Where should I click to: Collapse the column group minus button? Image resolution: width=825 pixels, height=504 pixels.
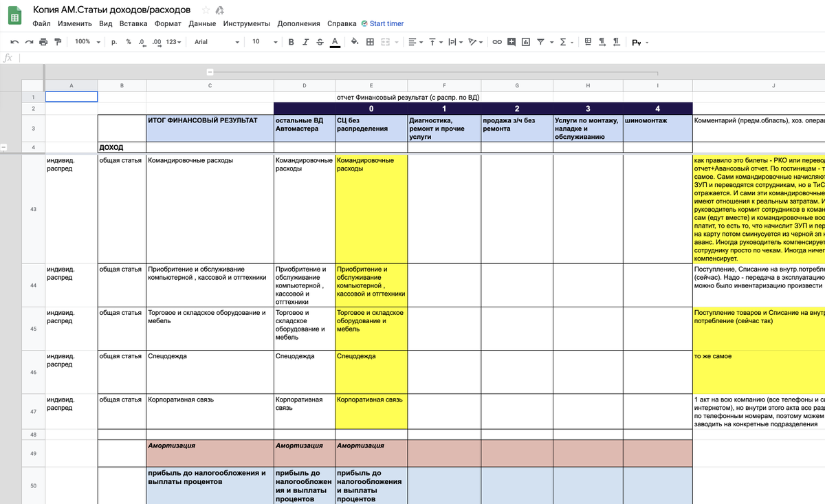click(x=210, y=72)
